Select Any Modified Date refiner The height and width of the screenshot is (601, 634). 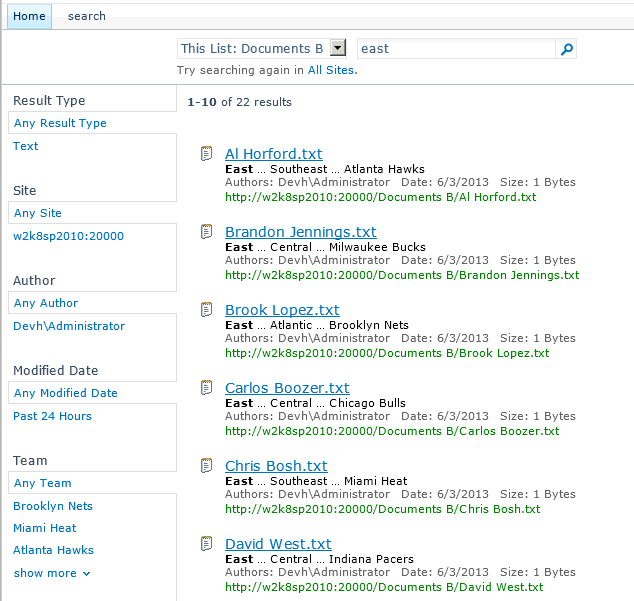[x=66, y=393]
